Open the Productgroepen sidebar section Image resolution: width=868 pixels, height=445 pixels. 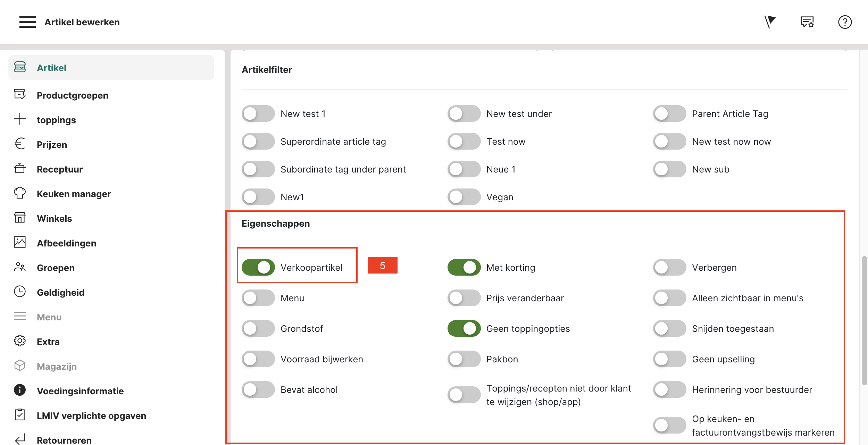pos(72,95)
